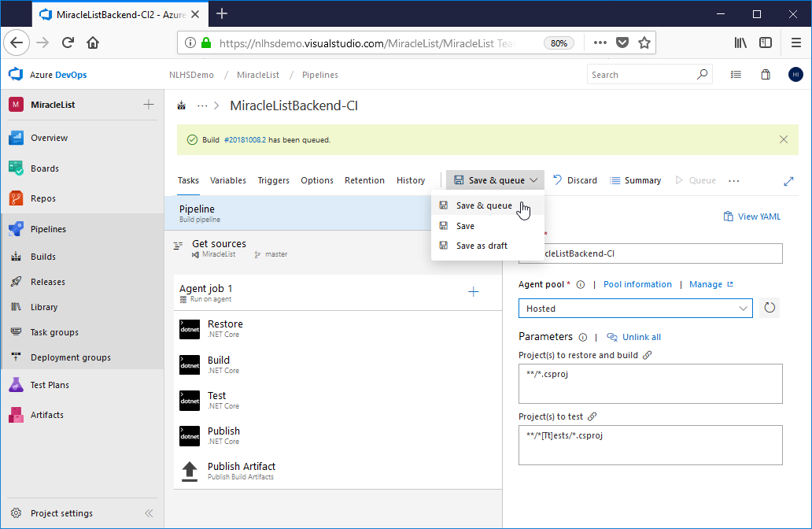Discard the pipeline changes
The width and height of the screenshot is (812, 529).
[x=575, y=180]
